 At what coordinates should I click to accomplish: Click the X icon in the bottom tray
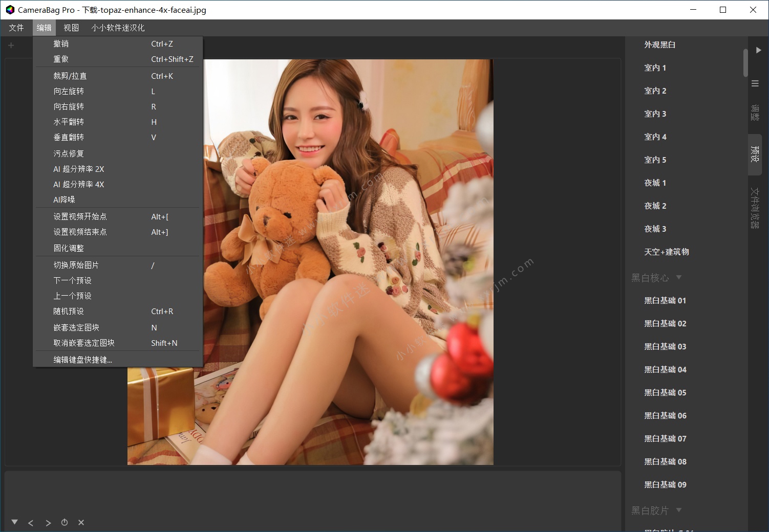[x=81, y=522]
